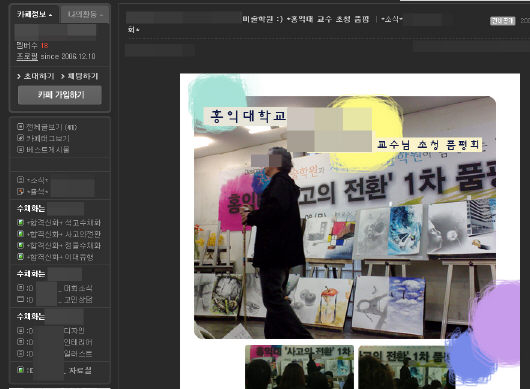Click the small button at header right

pyautogui.click(x=502, y=21)
